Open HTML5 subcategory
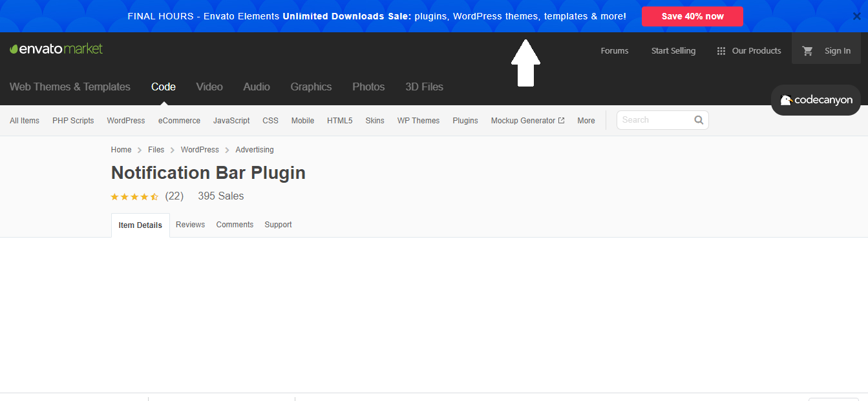Screen dimensions: 868x401 point(339,121)
